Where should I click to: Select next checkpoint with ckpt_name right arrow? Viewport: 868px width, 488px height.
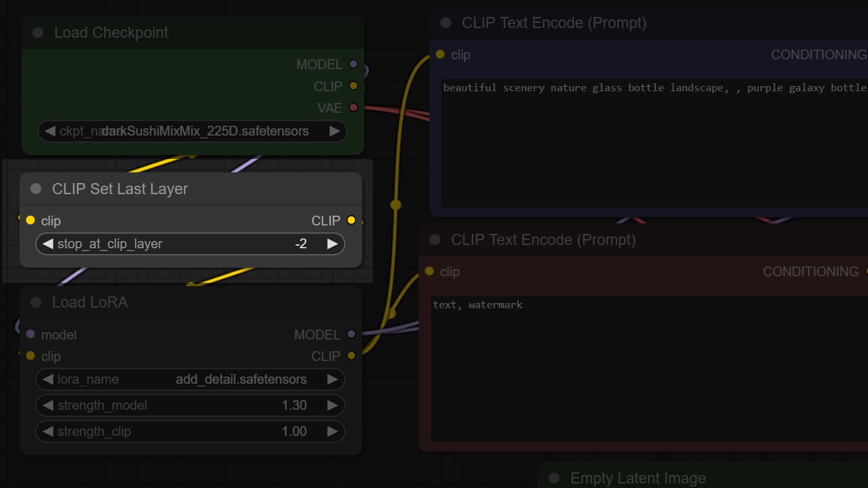pos(334,131)
